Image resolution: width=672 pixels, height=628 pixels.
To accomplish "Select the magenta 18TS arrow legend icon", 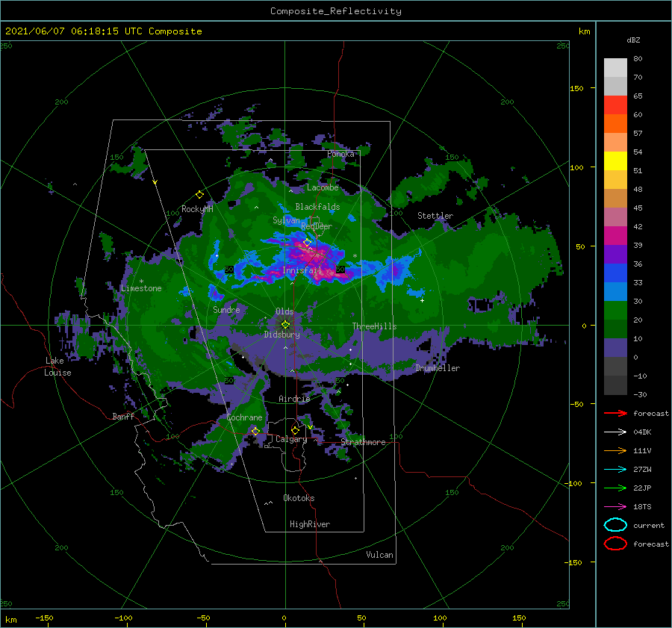I will pyautogui.click(x=615, y=506).
